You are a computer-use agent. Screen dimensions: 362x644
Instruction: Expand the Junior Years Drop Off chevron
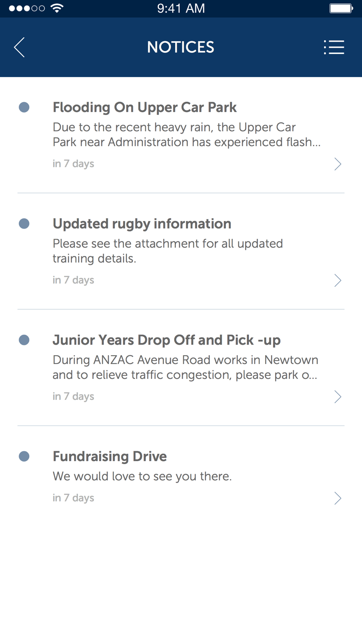pos(338,397)
